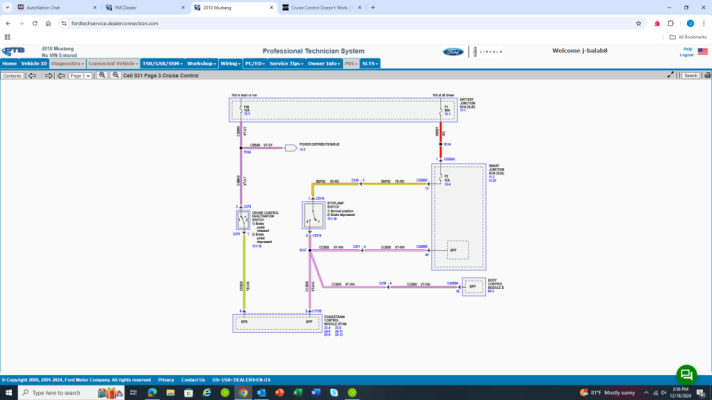The height and width of the screenshot is (400, 712).
Task: Go to the next diagram page arrow
Action: click(x=49, y=75)
